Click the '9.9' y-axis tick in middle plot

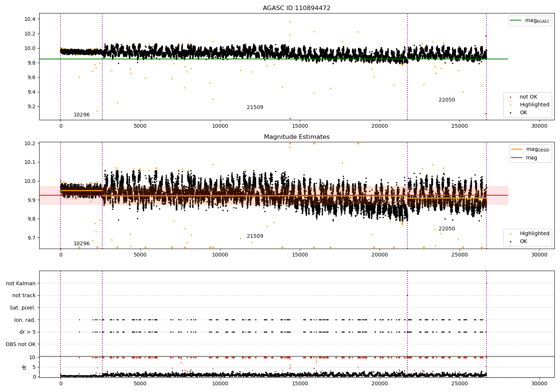point(31,200)
